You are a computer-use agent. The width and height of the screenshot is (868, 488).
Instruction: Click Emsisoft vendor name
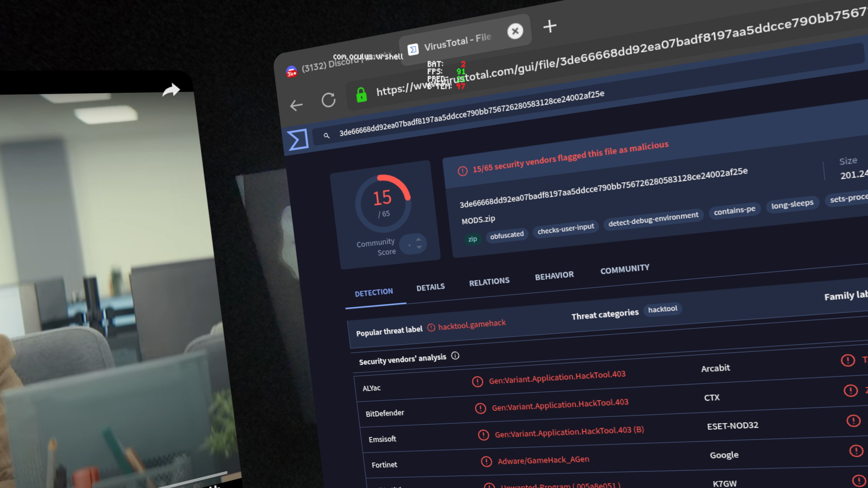382,439
